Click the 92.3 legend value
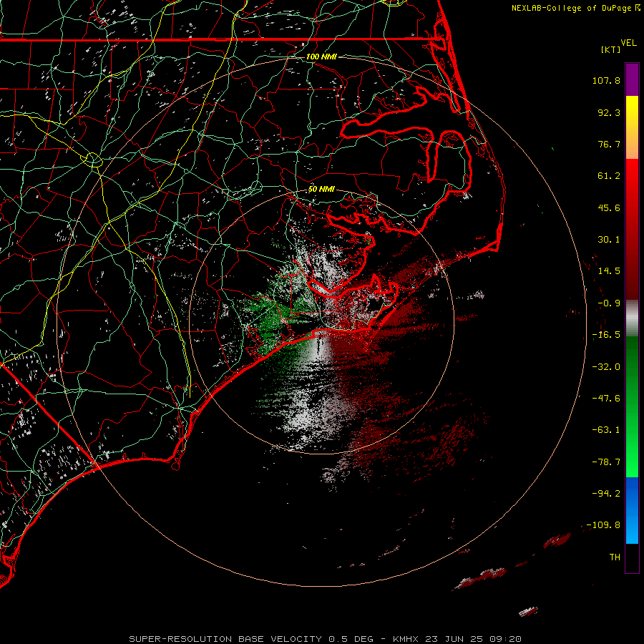Viewport: 644px width, 644px height. click(609, 112)
